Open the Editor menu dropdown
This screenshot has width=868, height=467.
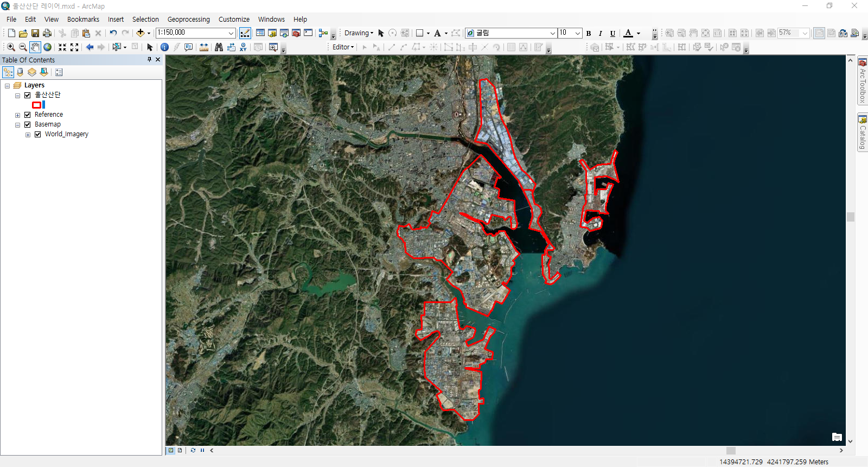pyautogui.click(x=343, y=47)
